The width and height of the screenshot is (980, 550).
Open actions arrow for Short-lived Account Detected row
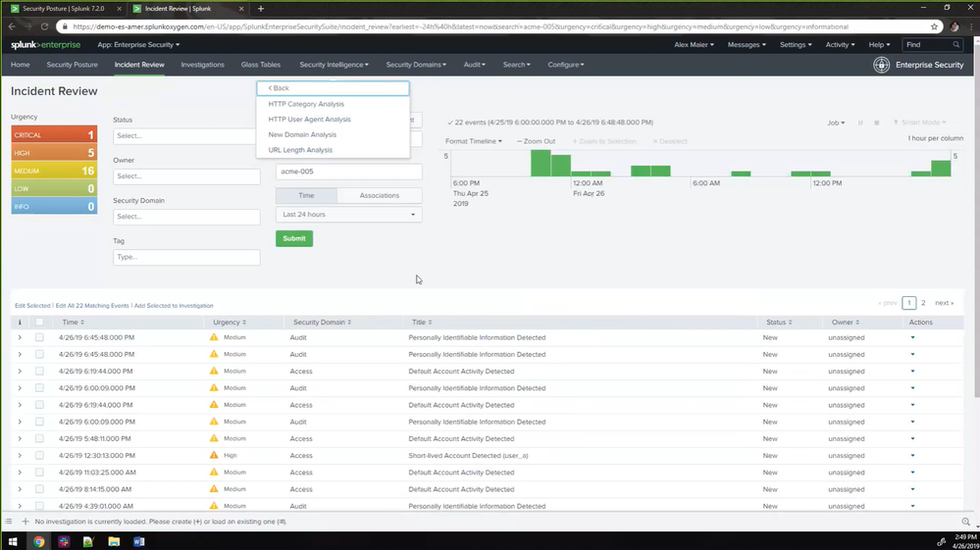pos(912,456)
